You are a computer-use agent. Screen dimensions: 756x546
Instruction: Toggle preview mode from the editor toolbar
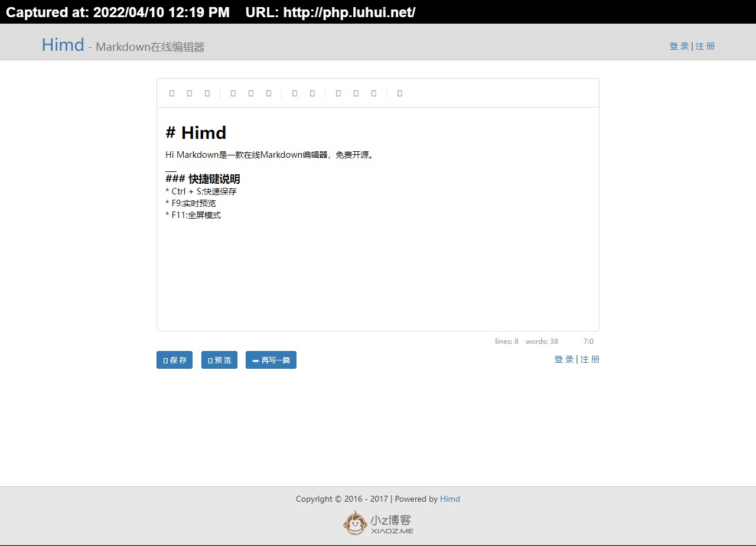(338, 93)
